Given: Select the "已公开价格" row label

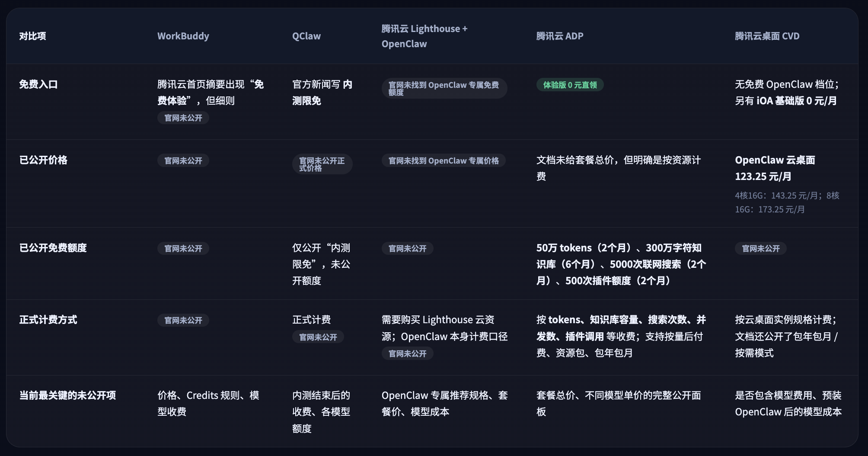Looking at the screenshot, I should point(43,160).
